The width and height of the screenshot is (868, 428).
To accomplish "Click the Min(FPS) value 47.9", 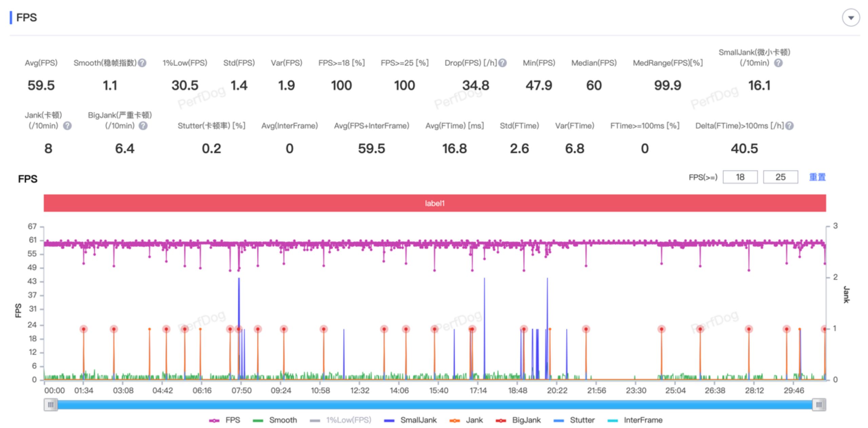I will (539, 85).
